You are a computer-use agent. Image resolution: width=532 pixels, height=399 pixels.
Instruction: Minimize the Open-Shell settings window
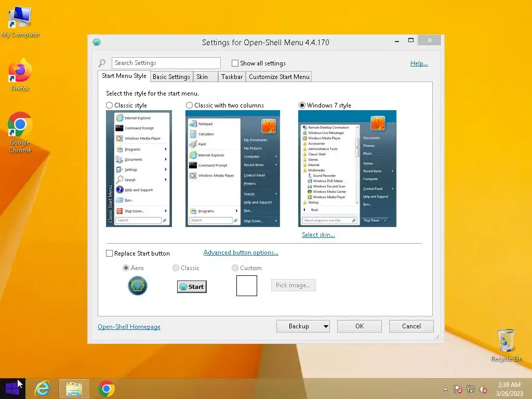(397, 41)
